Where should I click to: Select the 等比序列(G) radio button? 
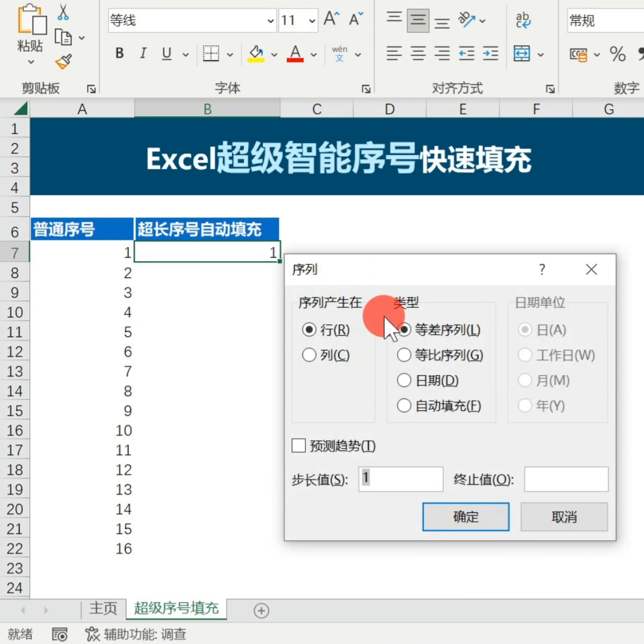click(x=404, y=355)
